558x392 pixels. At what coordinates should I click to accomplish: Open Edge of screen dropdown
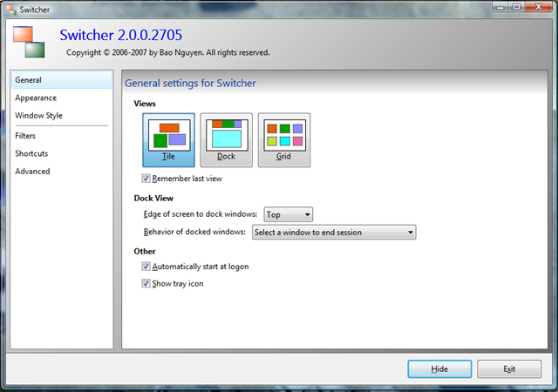click(288, 214)
